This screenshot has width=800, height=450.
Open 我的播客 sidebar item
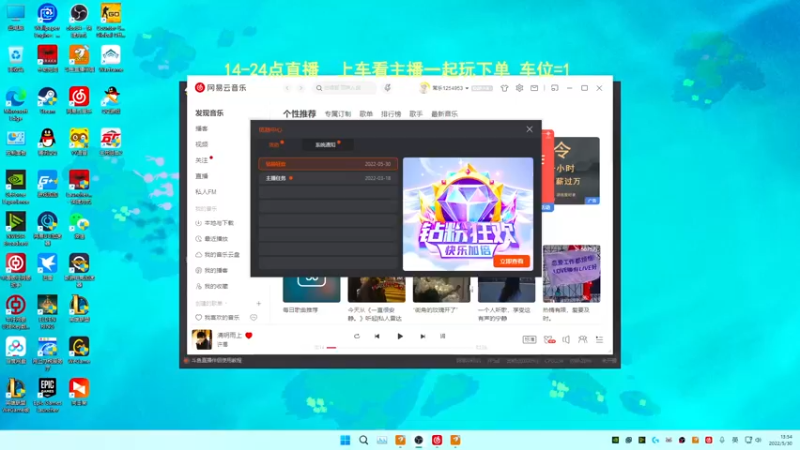(x=212, y=270)
